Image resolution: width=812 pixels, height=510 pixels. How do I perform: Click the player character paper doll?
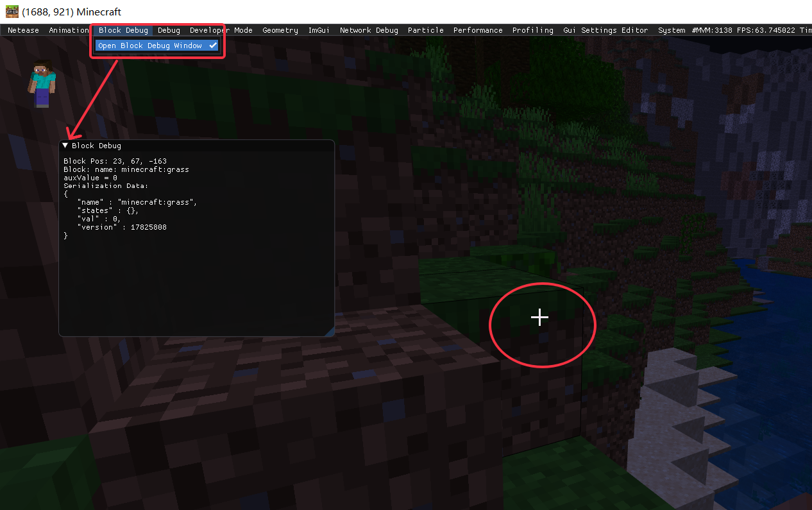(x=42, y=84)
